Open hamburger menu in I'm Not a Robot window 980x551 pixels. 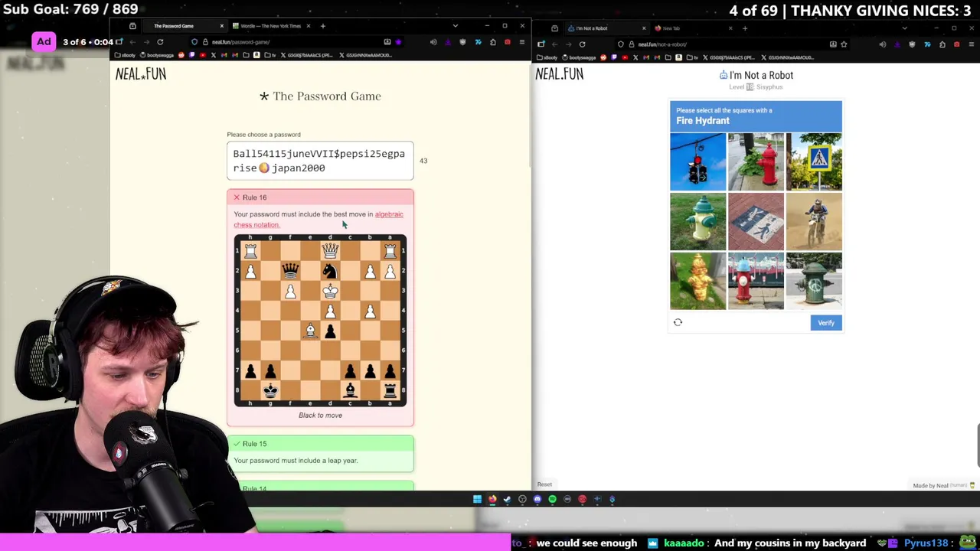click(x=971, y=44)
